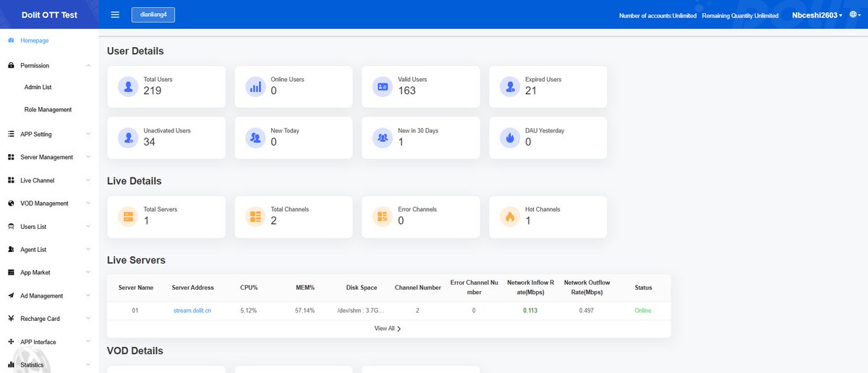Screen dimensions: 868x373
Task: Click the New in 30 Days group icon
Action: (383, 138)
